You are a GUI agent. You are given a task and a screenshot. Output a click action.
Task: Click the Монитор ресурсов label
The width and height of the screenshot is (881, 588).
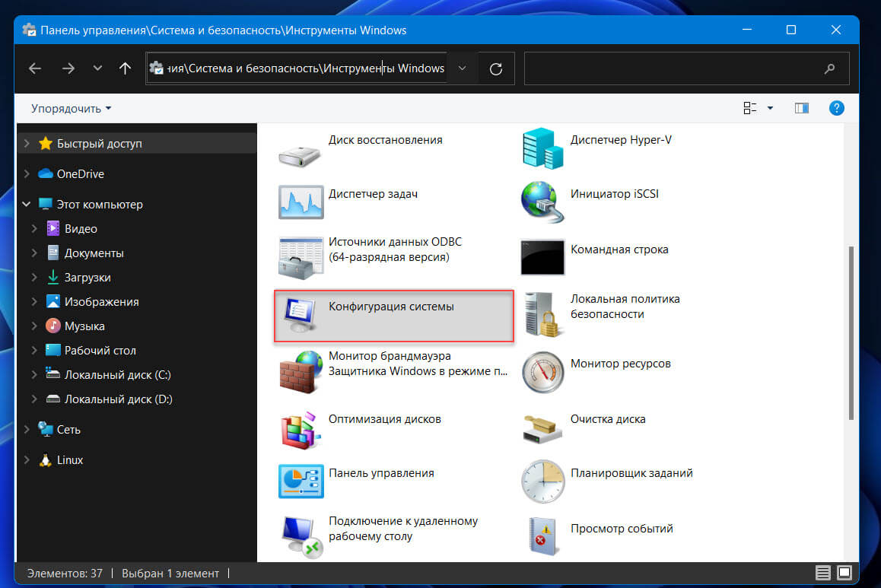(x=620, y=364)
